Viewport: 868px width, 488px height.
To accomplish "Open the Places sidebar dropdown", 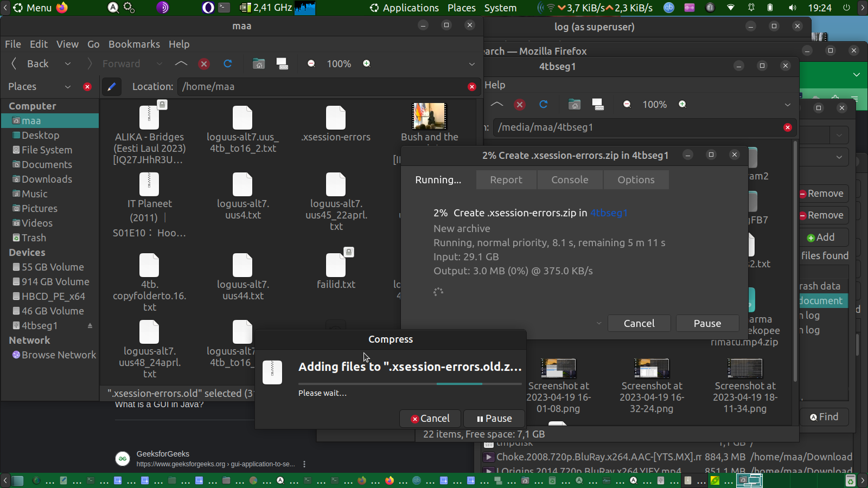I will click(x=68, y=87).
